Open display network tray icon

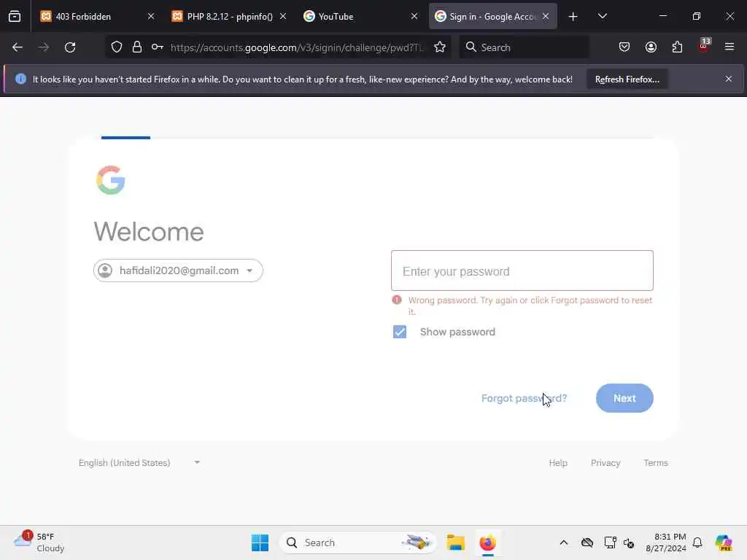[x=610, y=542]
